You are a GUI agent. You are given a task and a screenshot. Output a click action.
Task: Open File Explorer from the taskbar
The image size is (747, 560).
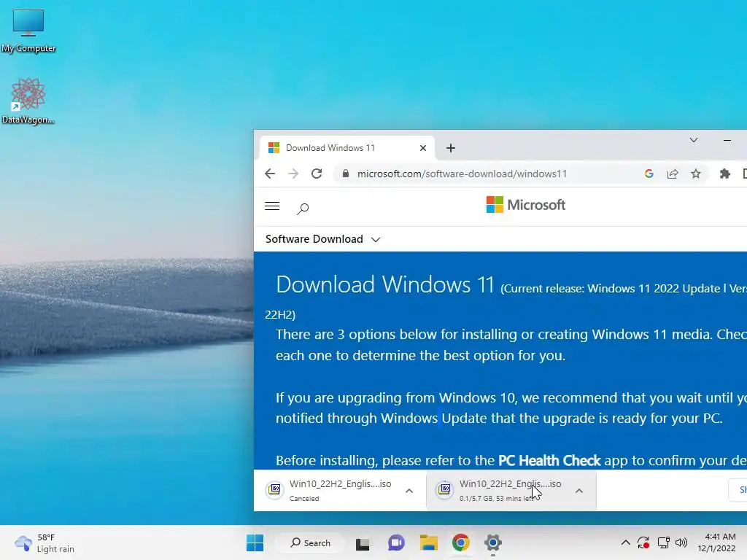(428, 542)
